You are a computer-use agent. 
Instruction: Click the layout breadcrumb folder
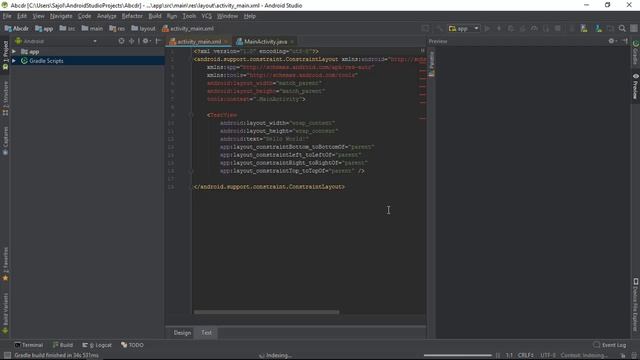click(143, 29)
